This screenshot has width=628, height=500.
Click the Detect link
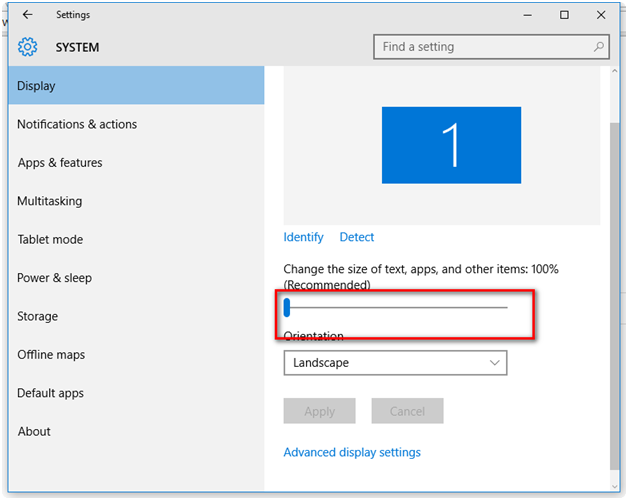point(357,238)
